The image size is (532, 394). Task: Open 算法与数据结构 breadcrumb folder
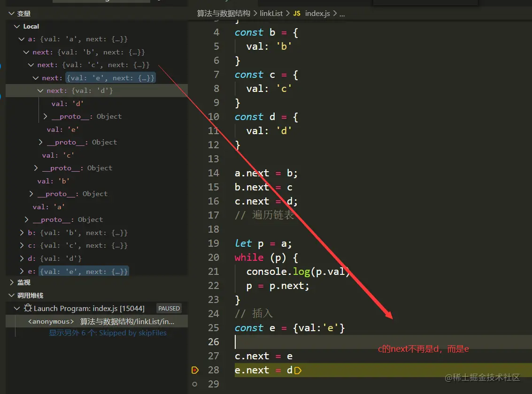point(223,14)
